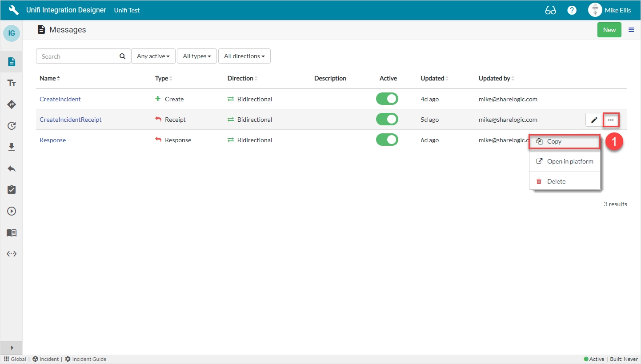This screenshot has width=641, height=364.
Task: Expand the Any active filter dropdown
Action: [x=153, y=56]
